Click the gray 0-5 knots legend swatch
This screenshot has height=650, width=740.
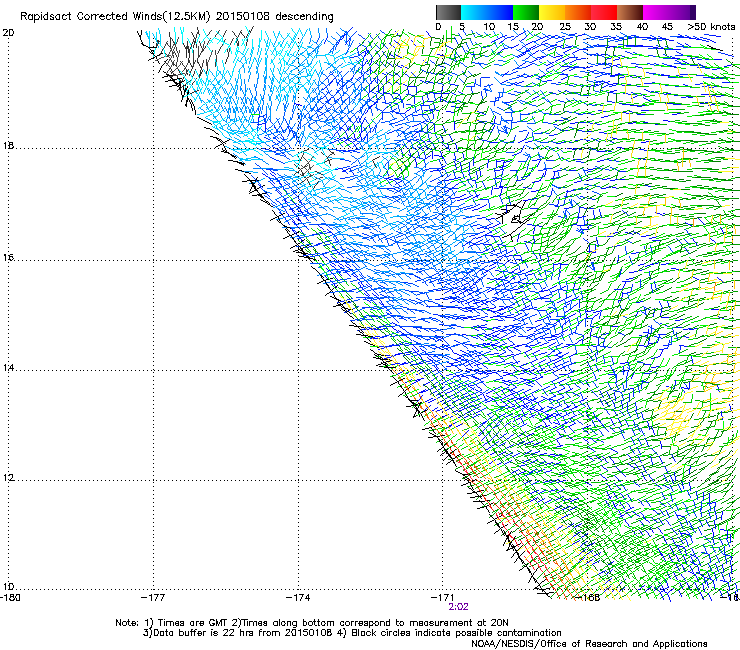click(448, 12)
